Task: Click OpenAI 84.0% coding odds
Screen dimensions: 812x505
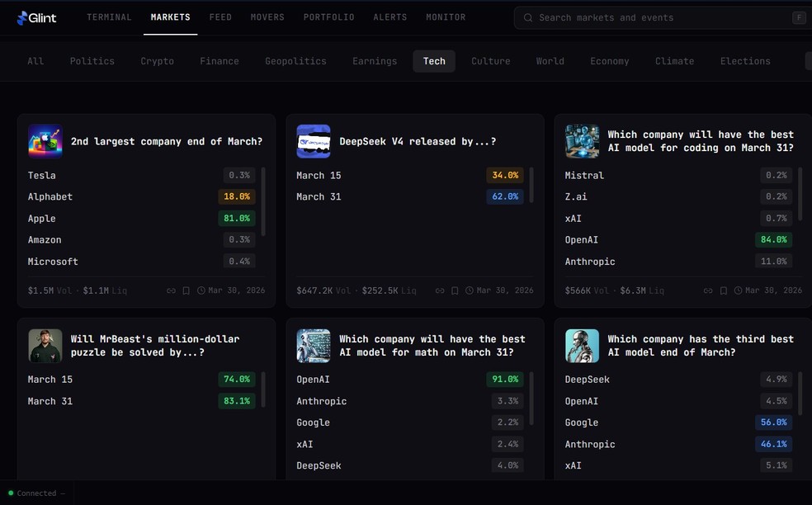Action: click(774, 240)
